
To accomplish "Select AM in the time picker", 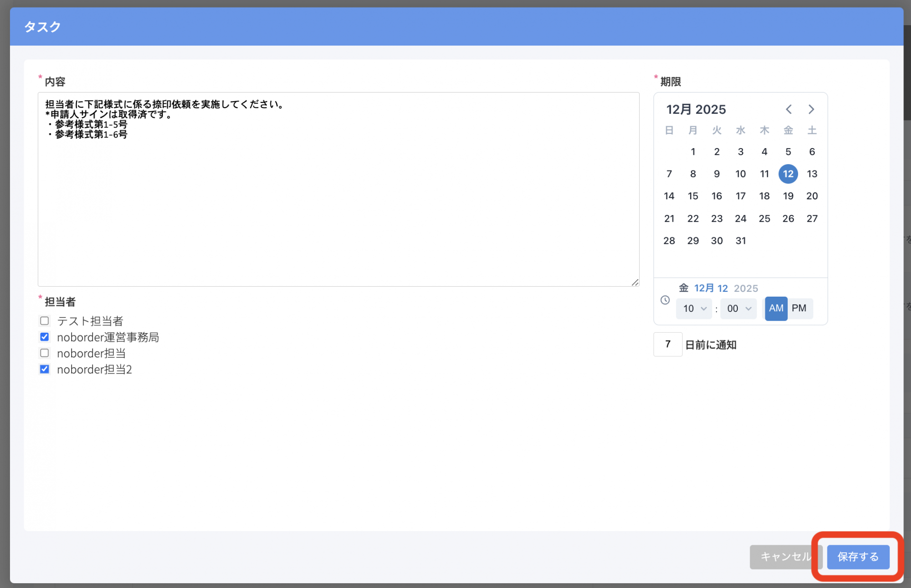I will [776, 308].
